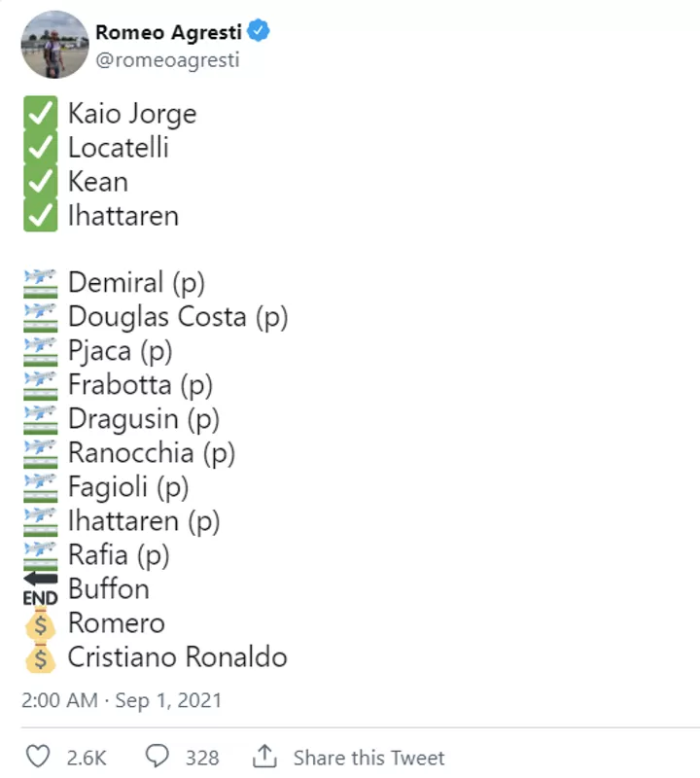This screenshot has width=700, height=778.
Task: Click the blue verified badge
Action: [x=259, y=31]
